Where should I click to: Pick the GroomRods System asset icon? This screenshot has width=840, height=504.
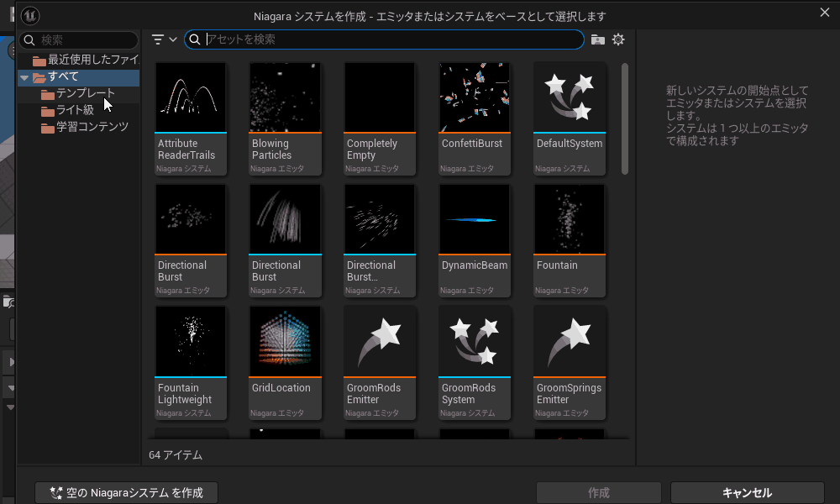[x=475, y=340]
